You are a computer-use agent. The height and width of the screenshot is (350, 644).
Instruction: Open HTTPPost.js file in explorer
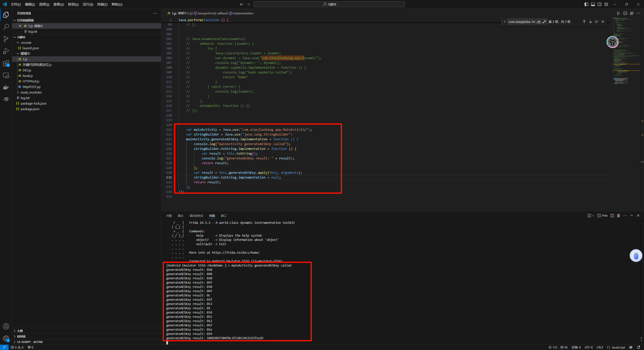31,81
